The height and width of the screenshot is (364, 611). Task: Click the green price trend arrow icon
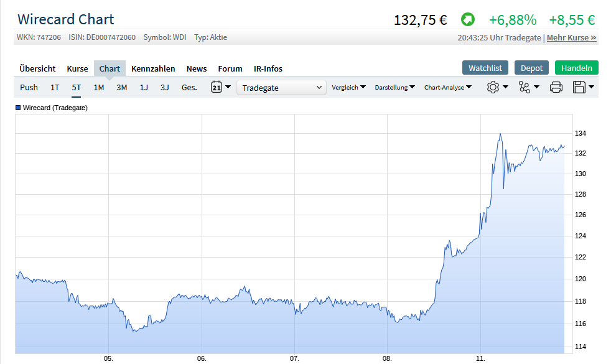467,19
